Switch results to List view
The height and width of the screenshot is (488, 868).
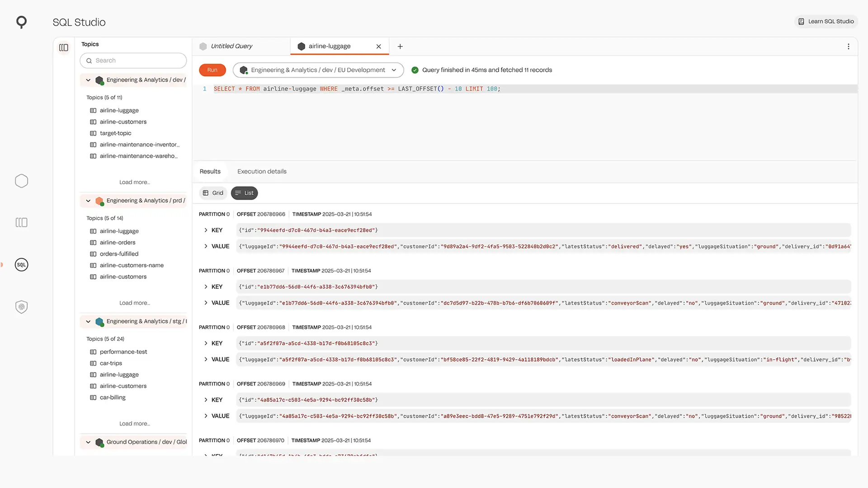pos(244,193)
